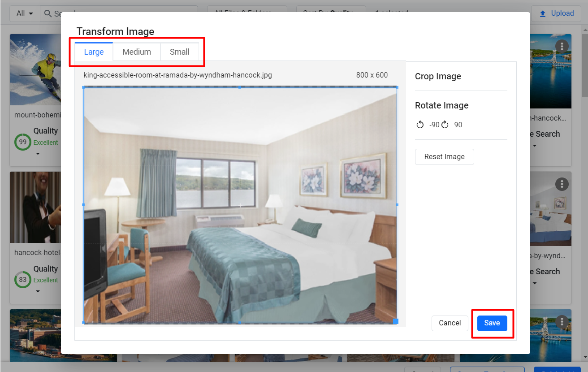Click the mount-bohemi file name text

tap(38, 115)
